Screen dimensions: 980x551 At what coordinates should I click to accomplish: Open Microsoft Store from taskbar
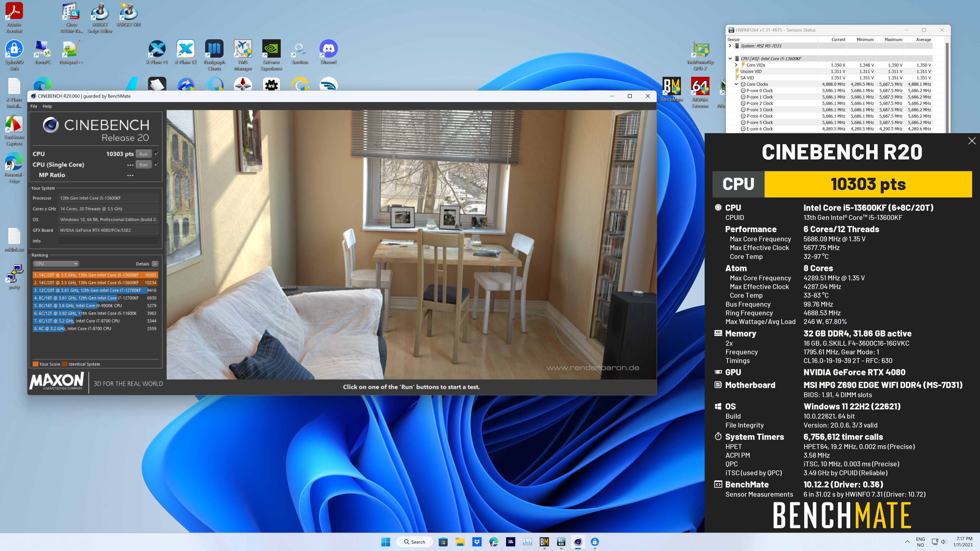443,542
